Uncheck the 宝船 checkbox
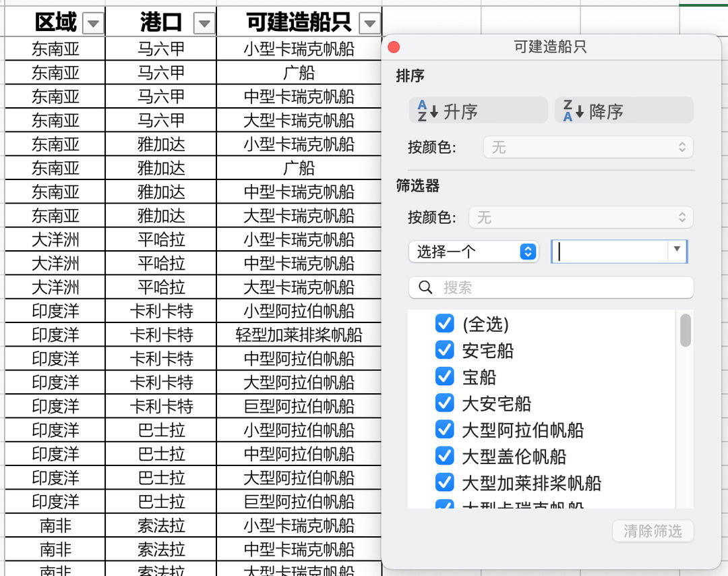Screen dimensions: 728x576 pos(444,376)
